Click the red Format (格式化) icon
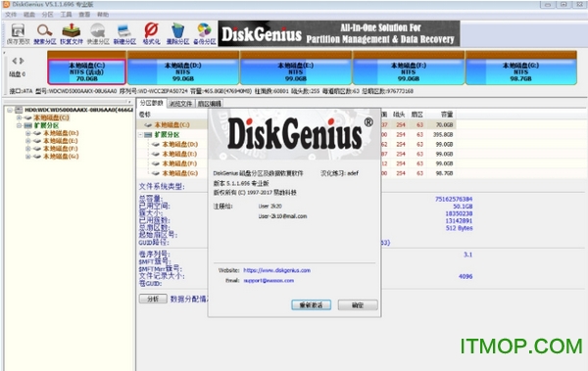Image resolution: width=588 pixels, height=371 pixels. coord(151,33)
